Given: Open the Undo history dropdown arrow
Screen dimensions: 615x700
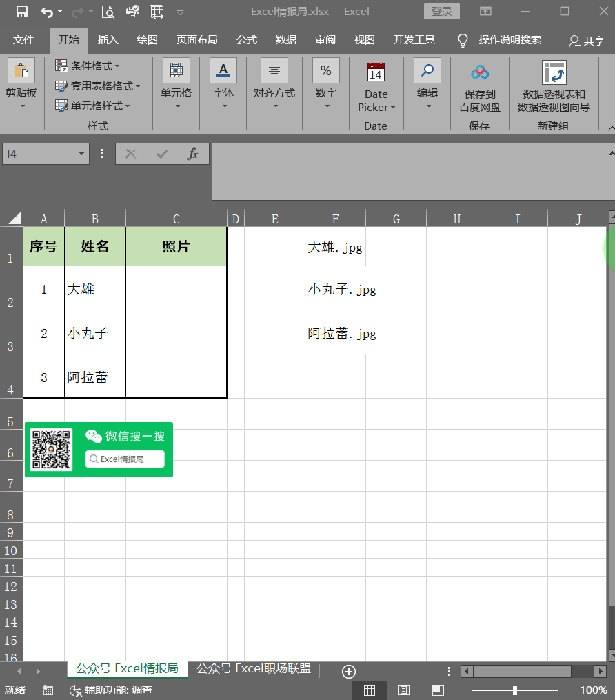Looking at the screenshot, I should click(x=60, y=12).
